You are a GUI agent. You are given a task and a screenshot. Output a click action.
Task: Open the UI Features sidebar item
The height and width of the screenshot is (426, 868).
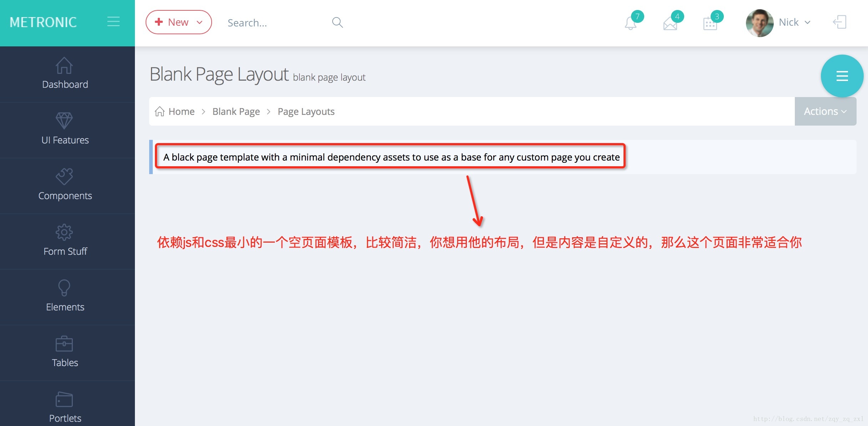coord(65,129)
